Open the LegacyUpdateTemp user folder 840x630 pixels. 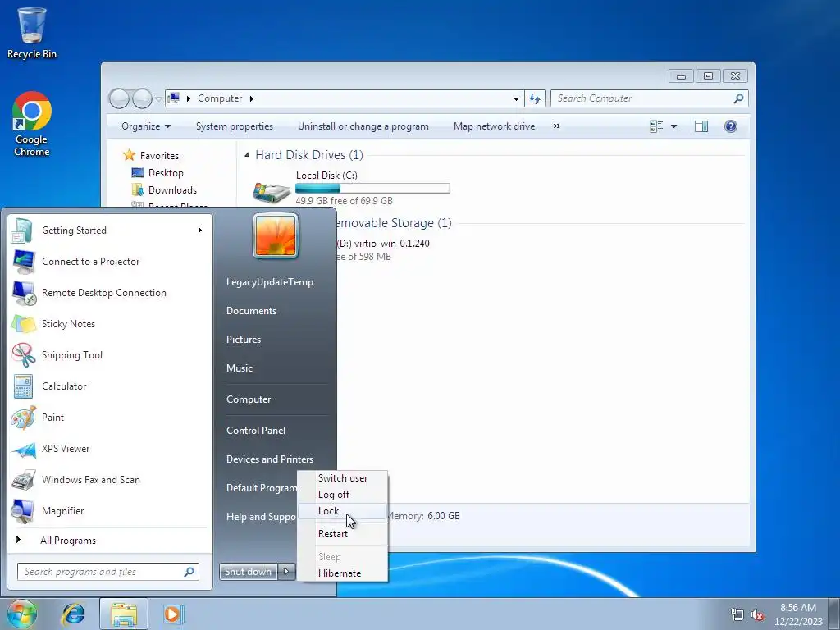pyautogui.click(x=269, y=282)
